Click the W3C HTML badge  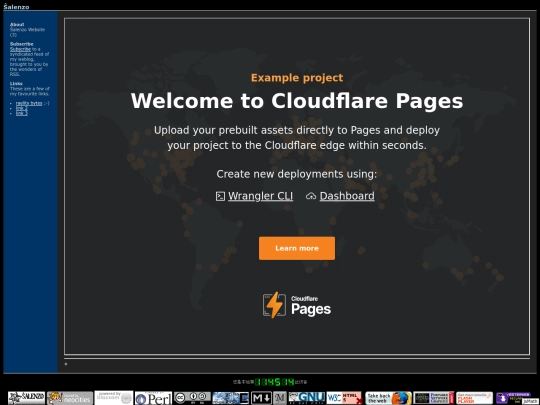(345, 398)
